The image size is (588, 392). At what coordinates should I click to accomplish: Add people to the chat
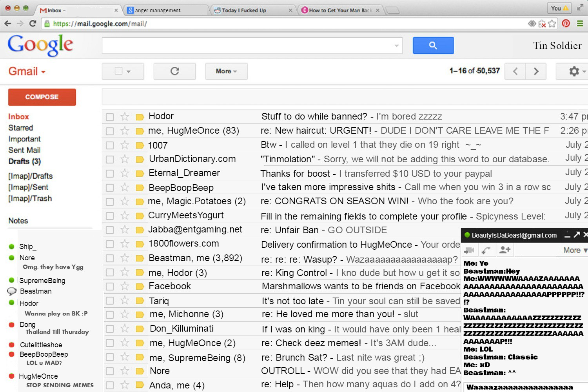click(x=505, y=250)
